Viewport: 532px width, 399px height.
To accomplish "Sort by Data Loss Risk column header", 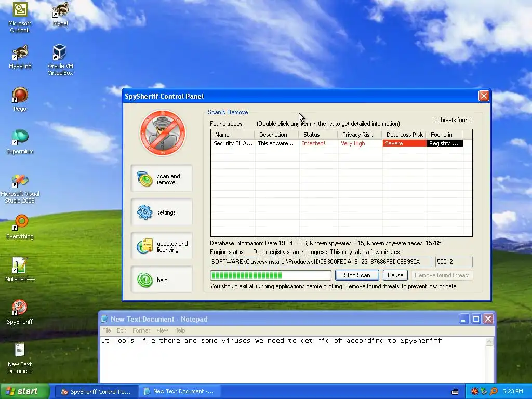I will [404, 135].
